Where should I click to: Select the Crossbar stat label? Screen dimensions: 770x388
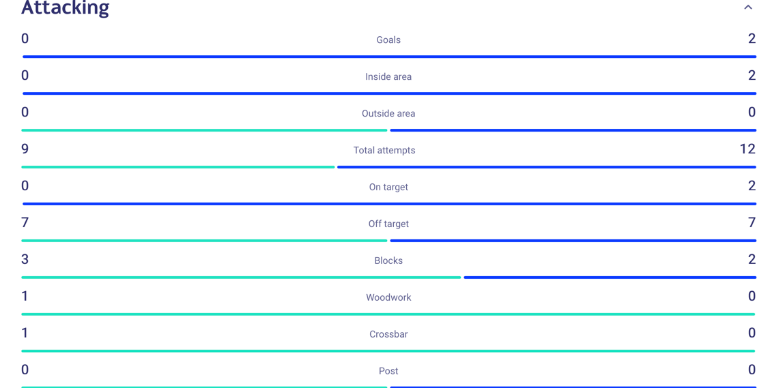388,334
